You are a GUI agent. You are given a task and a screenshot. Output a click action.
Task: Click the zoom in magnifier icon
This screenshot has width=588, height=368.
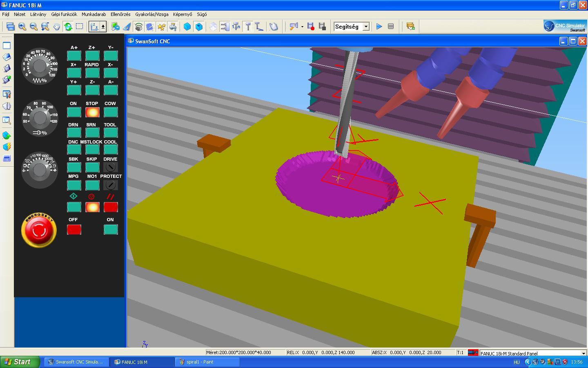(x=22, y=27)
